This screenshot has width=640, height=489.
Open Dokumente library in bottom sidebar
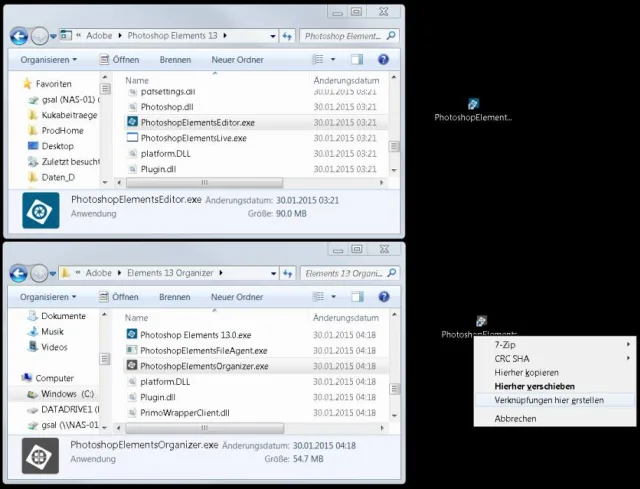pos(56,316)
